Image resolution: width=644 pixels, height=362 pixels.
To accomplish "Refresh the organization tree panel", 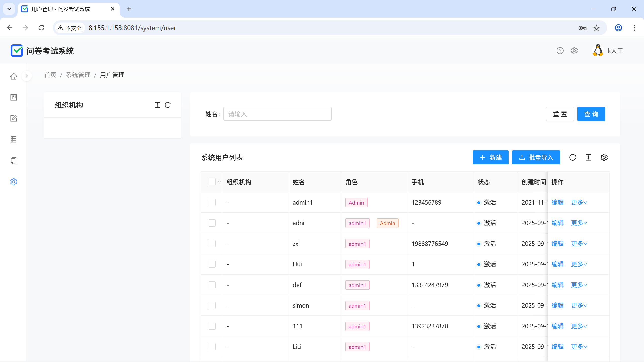I will click(168, 105).
